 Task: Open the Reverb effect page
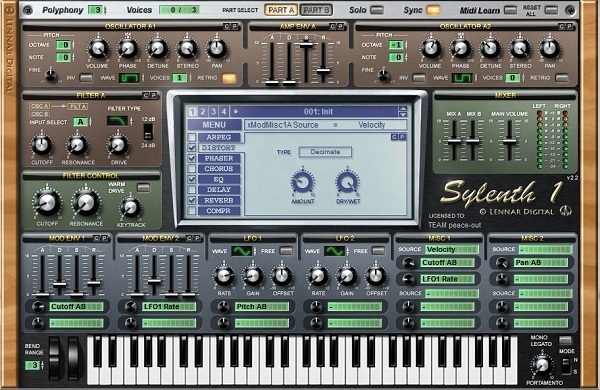[219, 201]
